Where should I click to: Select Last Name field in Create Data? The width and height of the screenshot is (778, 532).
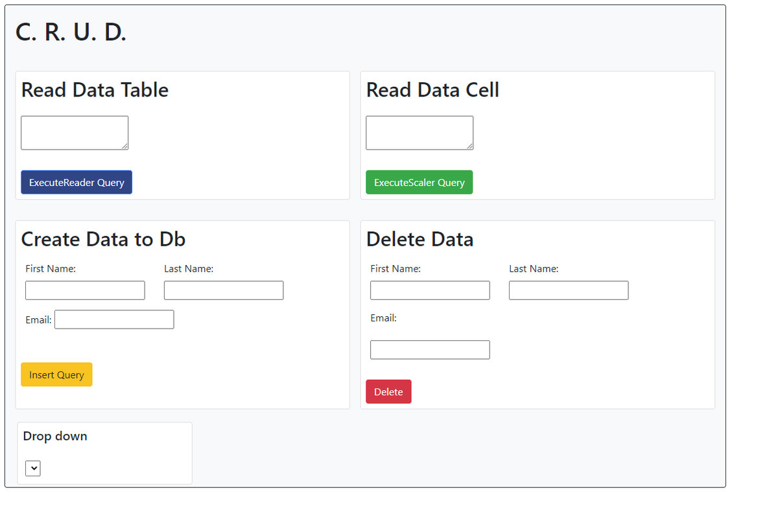224,290
